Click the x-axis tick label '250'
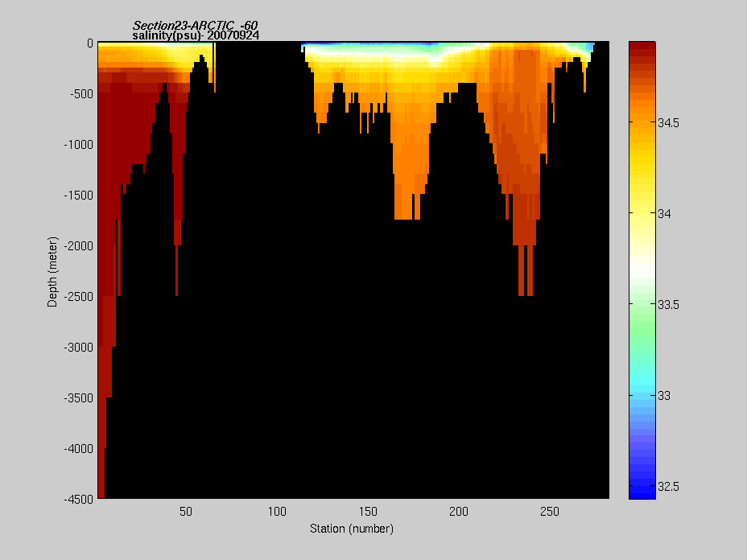Screen dimensions: 747x560 [550, 512]
